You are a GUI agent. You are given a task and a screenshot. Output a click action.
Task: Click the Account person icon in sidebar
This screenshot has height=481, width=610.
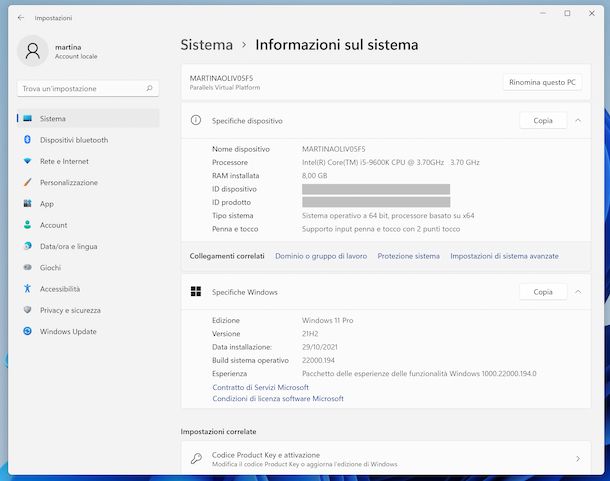[27, 225]
